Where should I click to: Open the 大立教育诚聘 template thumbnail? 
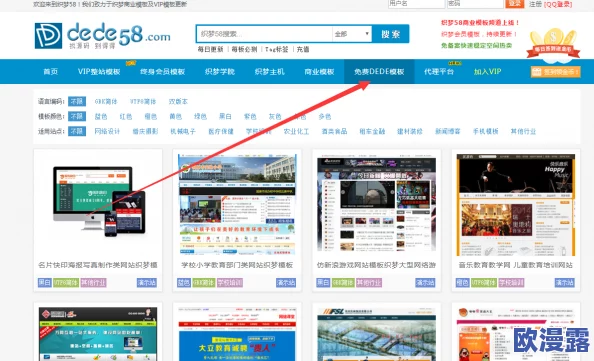tap(237, 334)
